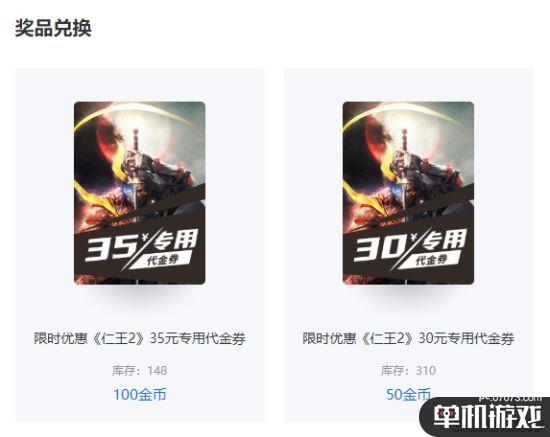Image resolution: width=550 pixels, height=437 pixels.
Task: Click the 库存:310 stock label
Action: 408,370
